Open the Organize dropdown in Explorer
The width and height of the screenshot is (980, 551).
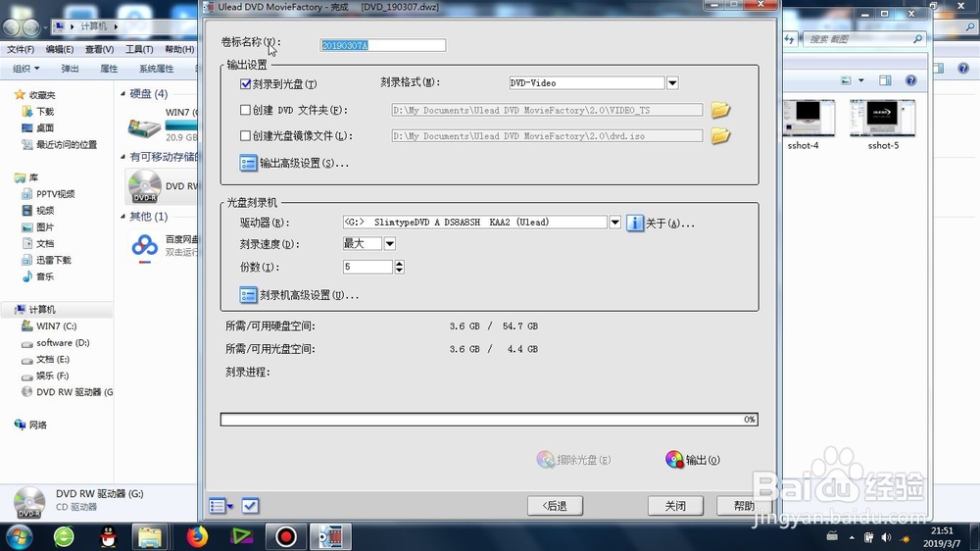(26, 69)
